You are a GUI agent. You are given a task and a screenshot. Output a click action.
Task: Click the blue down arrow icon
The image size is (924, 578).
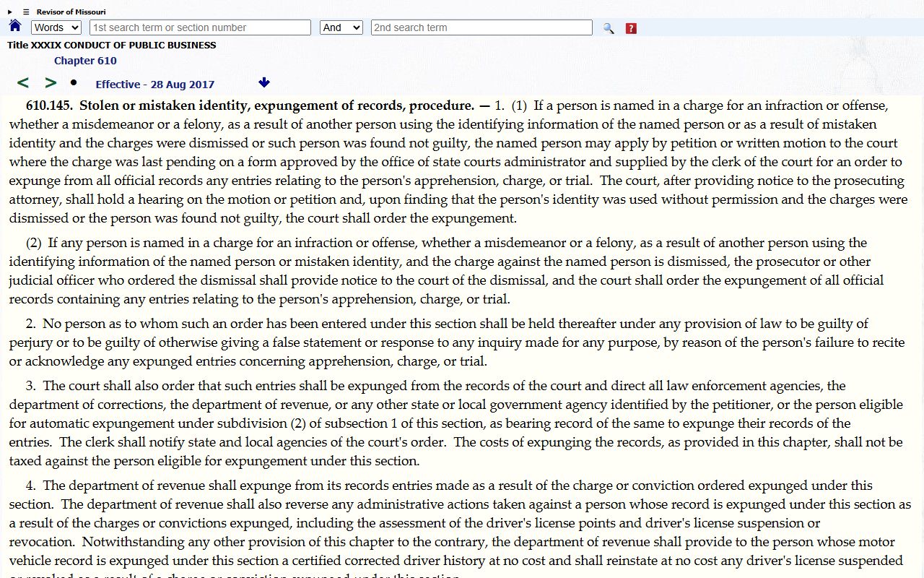pos(264,83)
